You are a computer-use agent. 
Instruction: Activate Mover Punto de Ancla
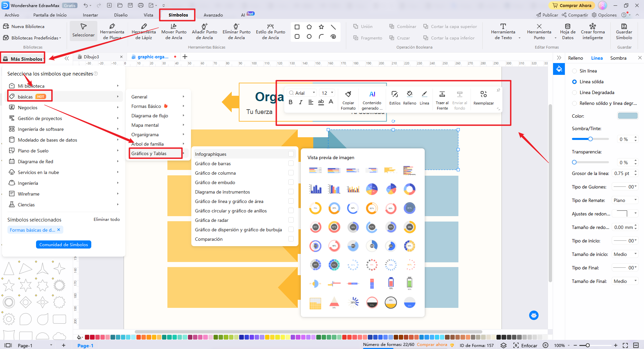[x=174, y=31]
